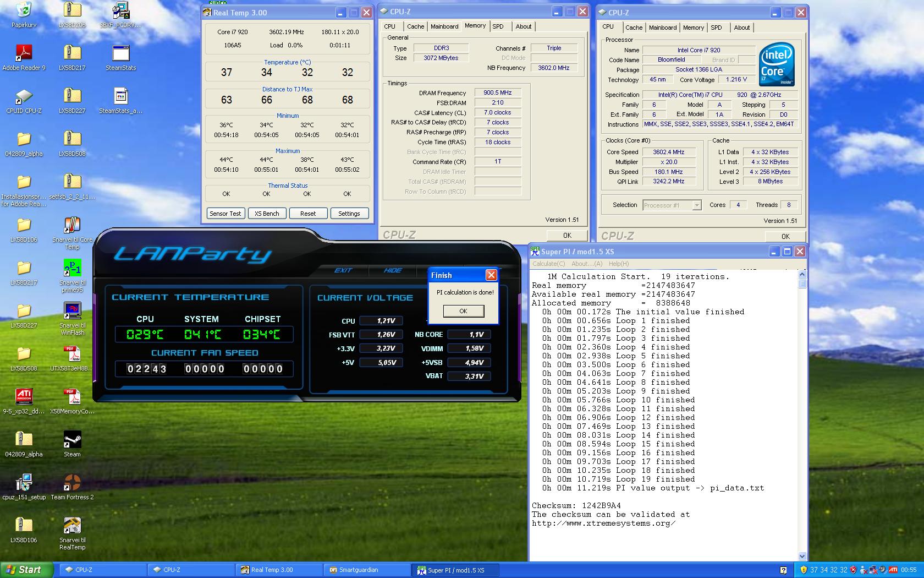The width and height of the screenshot is (924, 578).
Task: Click HIDE in the LANParty panel
Action: (393, 270)
